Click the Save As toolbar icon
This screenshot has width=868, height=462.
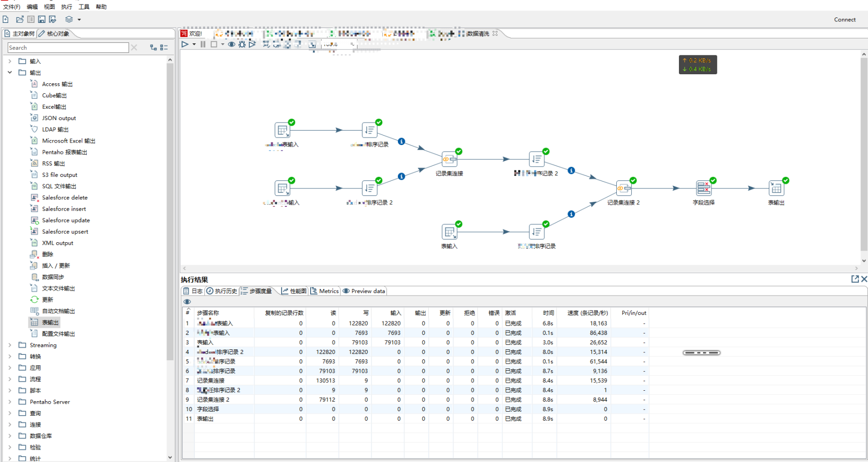click(53, 19)
